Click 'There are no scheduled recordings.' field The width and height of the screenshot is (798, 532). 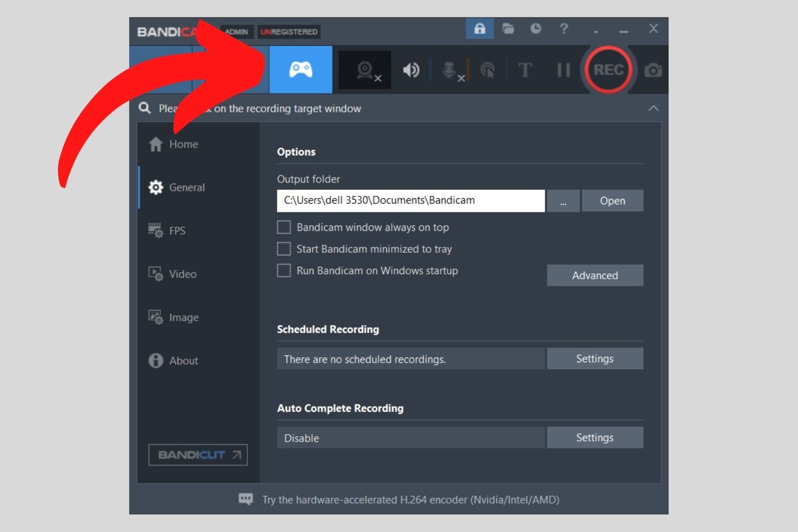[411, 359]
